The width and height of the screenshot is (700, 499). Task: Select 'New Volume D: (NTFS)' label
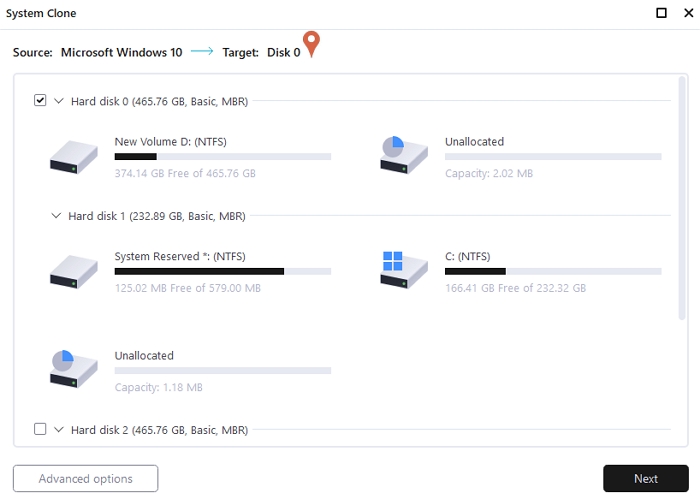pos(171,142)
